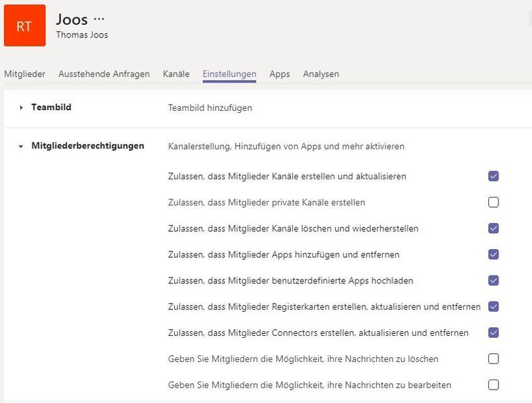This screenshot has width=532, height=403.
Task: Click the Kanäle erstellen und aktualisieren label
Action: (x=287, y=177)
